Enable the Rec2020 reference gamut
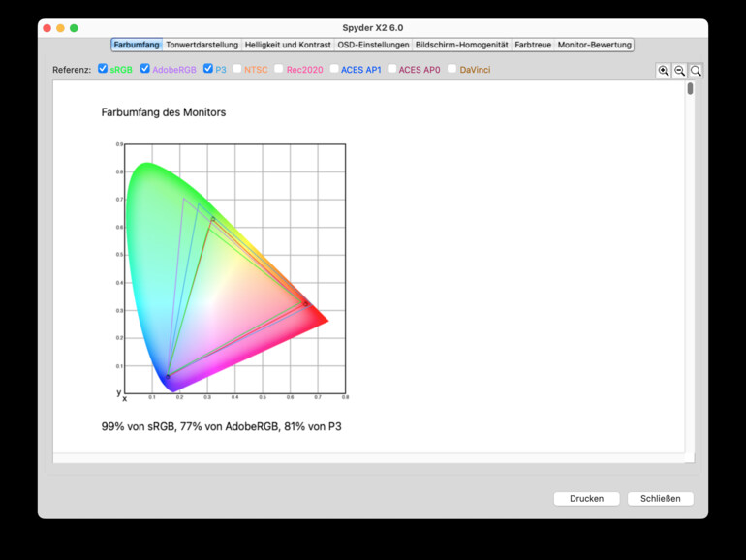This screenshot has width=746, height=560. [x=279, y=69]
